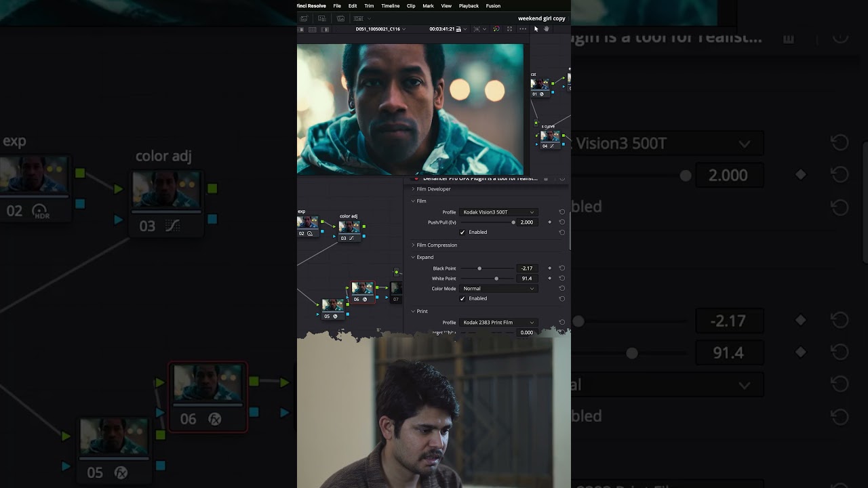Image resolution: width=868 pixels, height=488 pixels.
Task: Select node 06 in the node graph
Action: [x=362, y=292]
